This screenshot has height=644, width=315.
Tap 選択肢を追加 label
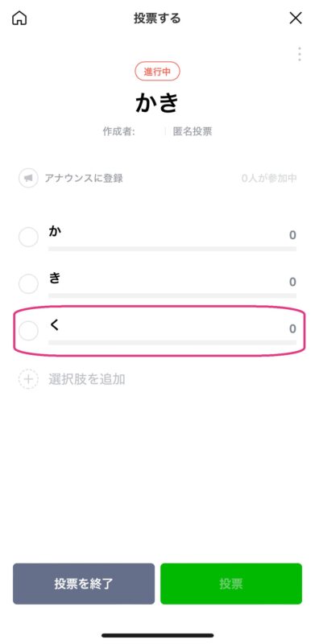[x=87, y=379]
